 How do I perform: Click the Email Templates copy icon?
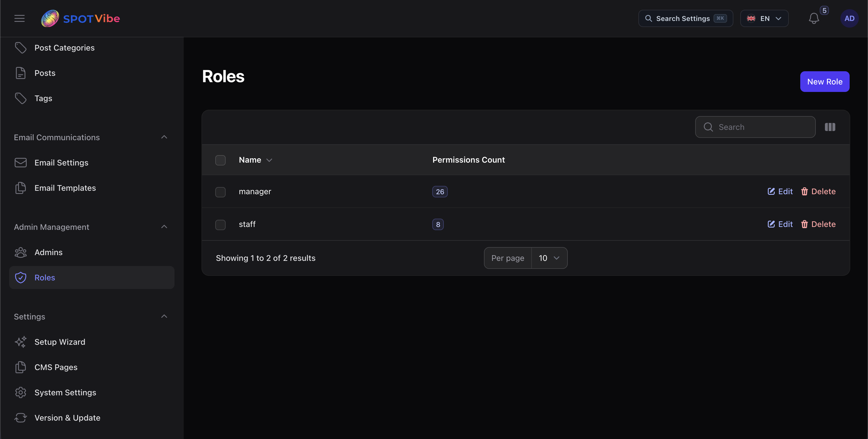click(x=21, y=188)
